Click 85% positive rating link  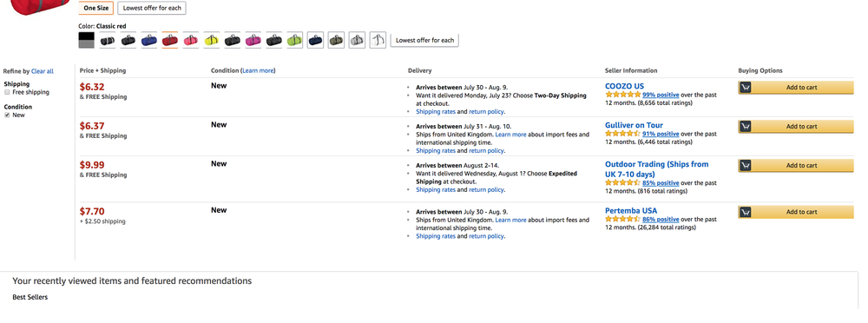[x=661, y=183]
